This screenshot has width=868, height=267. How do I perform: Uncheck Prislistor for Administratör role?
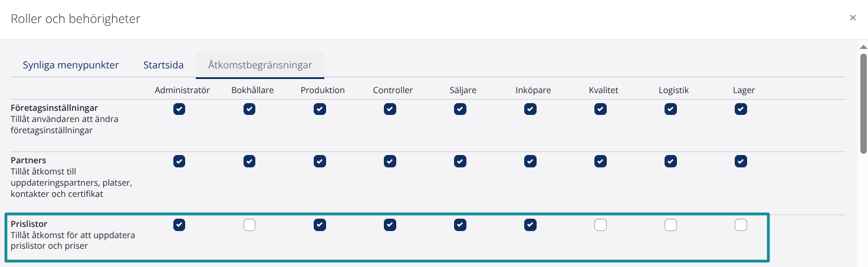tap(179, 225)
